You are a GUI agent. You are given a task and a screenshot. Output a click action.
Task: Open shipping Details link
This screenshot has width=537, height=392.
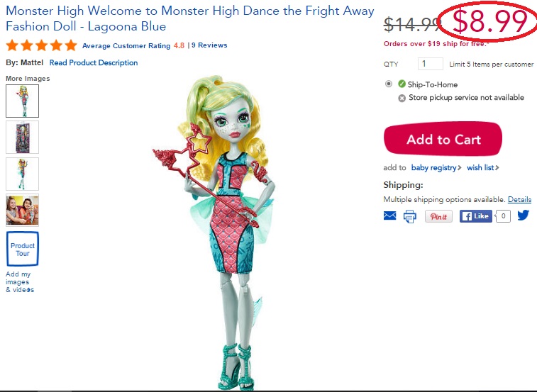(519, 199)
